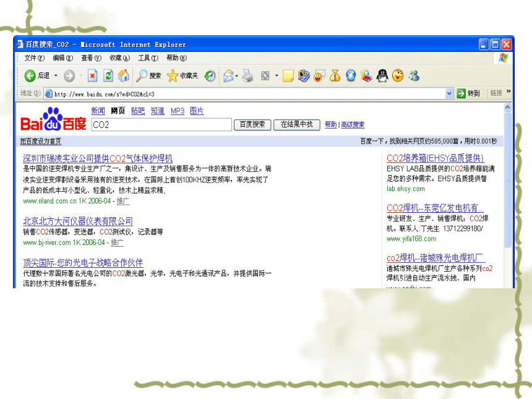The image size is (532, 399).
Task: Open sidebar ad CO2培养箱(EHSY品质提供)
Action: click(x=435, y=158)
